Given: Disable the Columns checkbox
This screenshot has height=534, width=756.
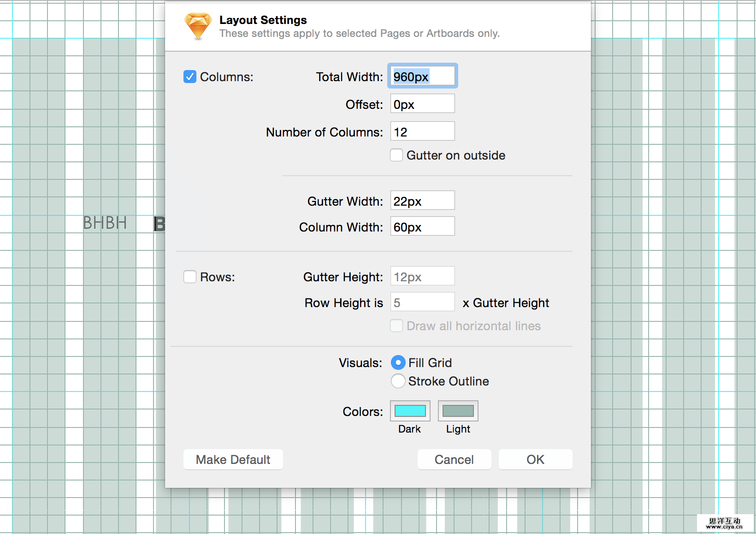Looking at the screenshot, I should 190,77.
